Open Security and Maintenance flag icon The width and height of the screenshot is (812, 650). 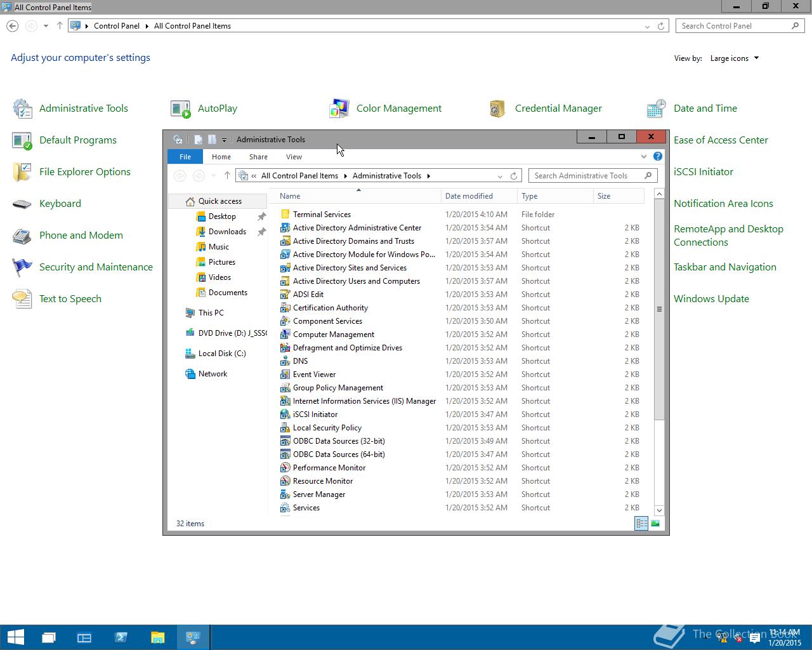coord(22,267)
